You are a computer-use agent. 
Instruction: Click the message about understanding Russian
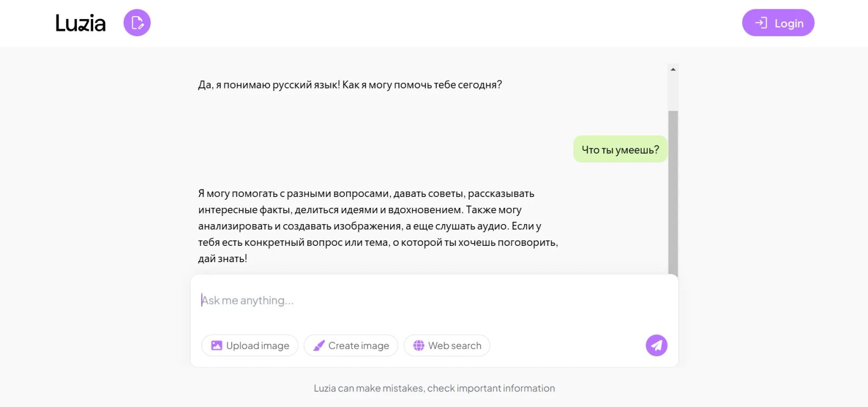(349, 84)
